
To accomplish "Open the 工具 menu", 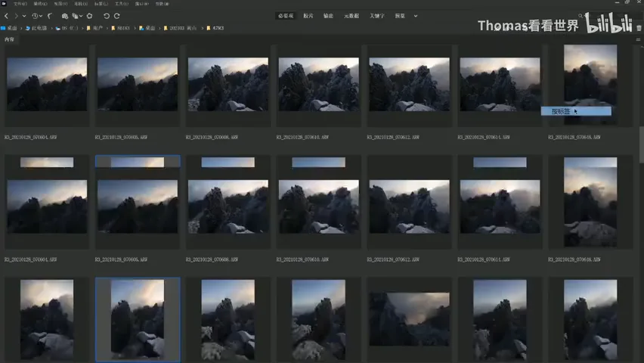I will point(122,4).
